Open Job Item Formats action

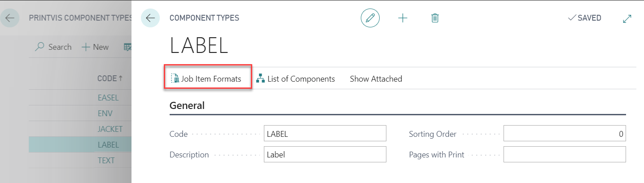206,79
